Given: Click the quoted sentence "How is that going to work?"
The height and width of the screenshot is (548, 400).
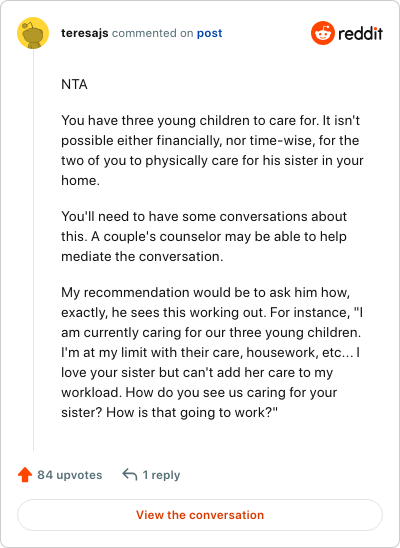Looking at the screenshot, I should tap(192, 413).
